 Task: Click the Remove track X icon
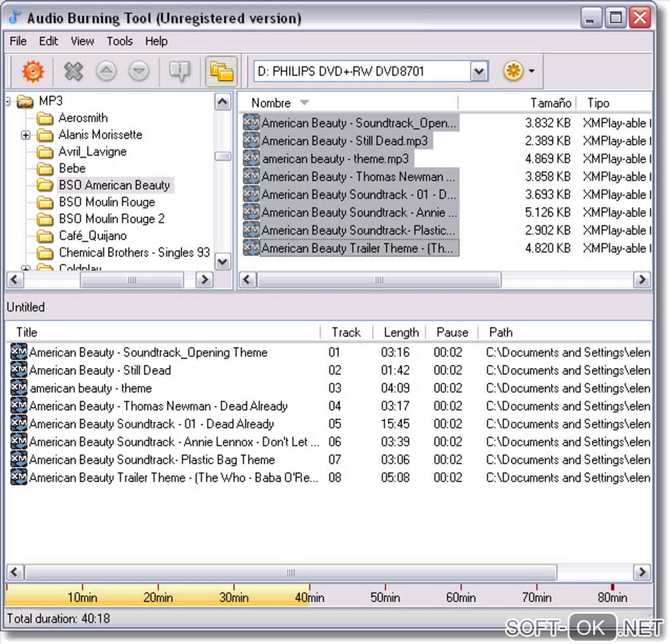pos(74,71)
